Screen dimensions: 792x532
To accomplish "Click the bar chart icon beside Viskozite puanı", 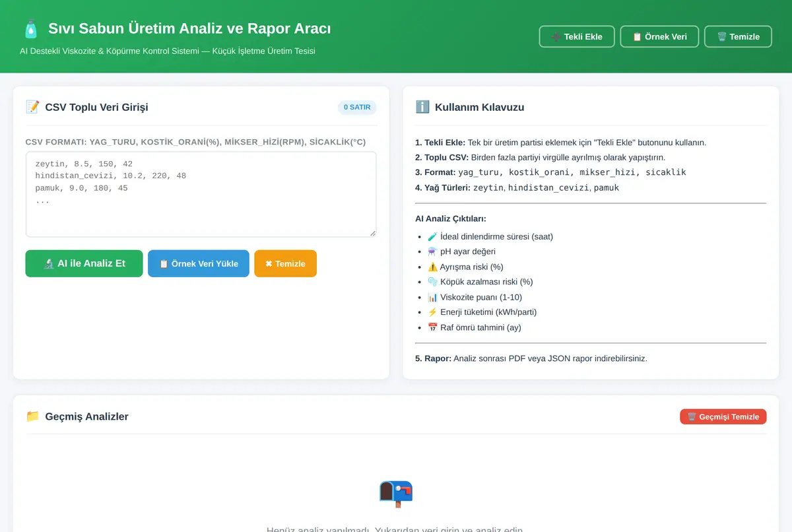I will [432, 297].
